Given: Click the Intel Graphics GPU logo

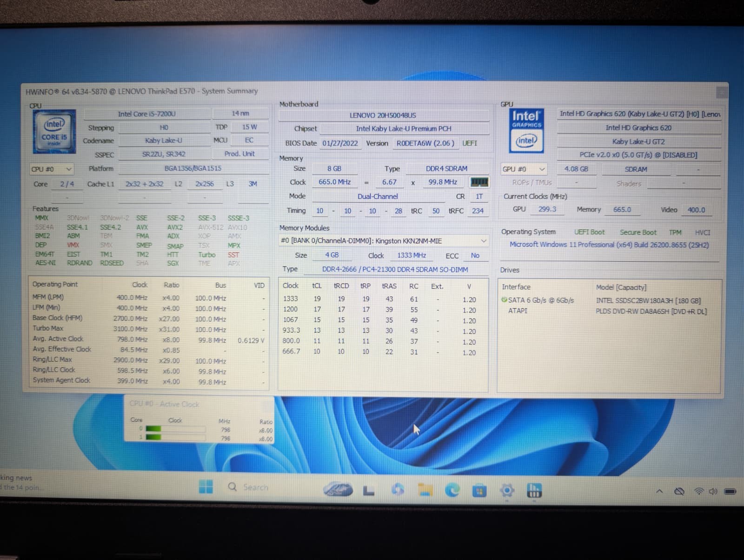Looking at the screenshot, I should tap(526, 131).
